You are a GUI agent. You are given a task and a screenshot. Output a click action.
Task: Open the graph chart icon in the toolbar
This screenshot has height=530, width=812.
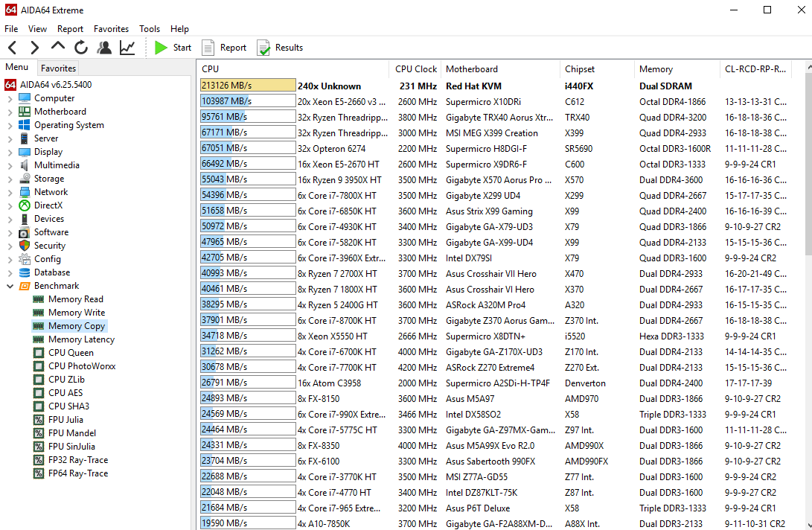tap(127, 48)
